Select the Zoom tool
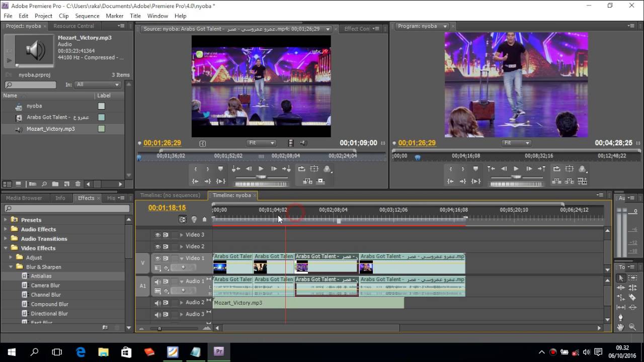The width and height of the screenshot is (644, 362). coord(632,327)
